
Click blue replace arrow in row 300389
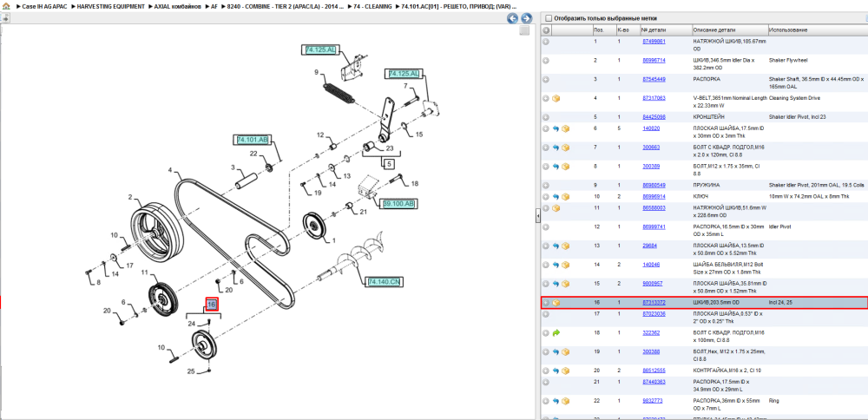pos(556,166)
